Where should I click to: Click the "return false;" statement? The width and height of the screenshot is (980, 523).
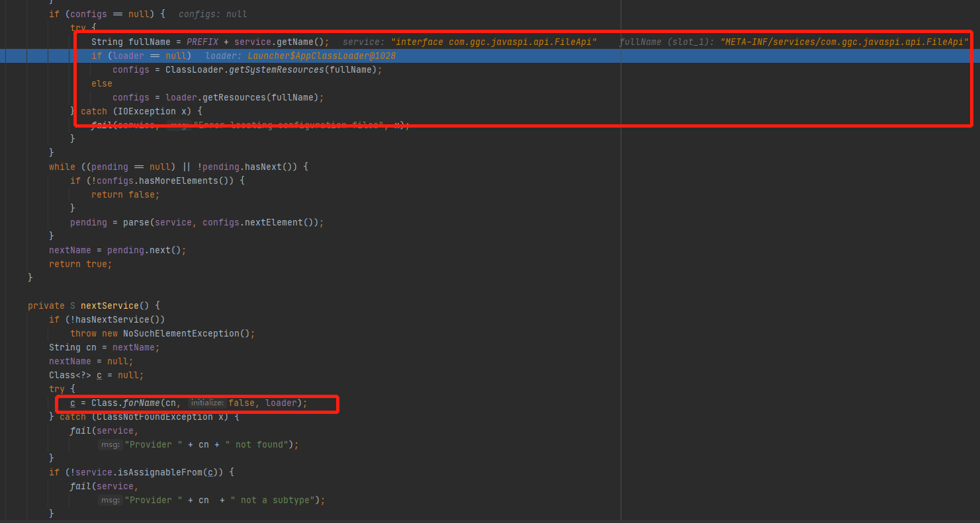(x=126, y=194)
